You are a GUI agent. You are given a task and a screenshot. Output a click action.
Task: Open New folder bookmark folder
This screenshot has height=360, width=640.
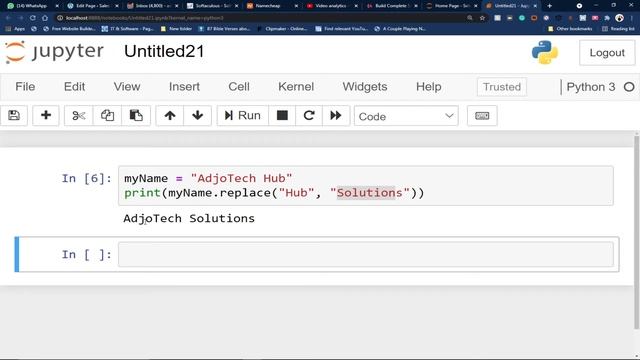[176, 29]
